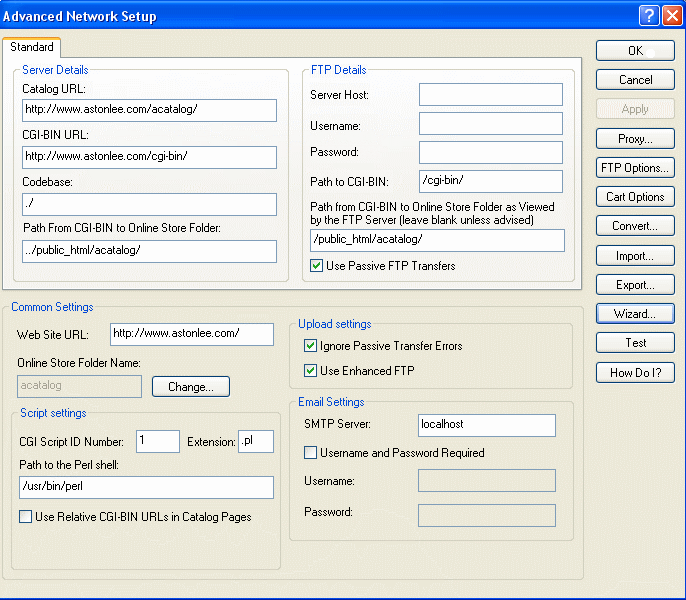
Task: Select the Standard tab
Action: pos(32,47)
